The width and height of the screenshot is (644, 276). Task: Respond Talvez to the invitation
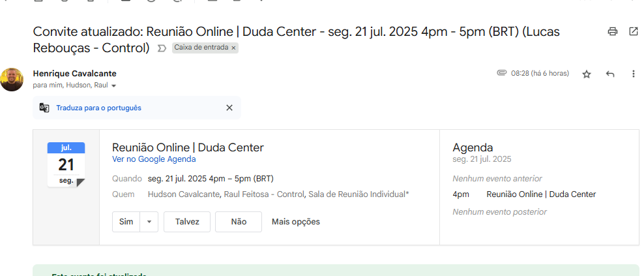(187, 222)
